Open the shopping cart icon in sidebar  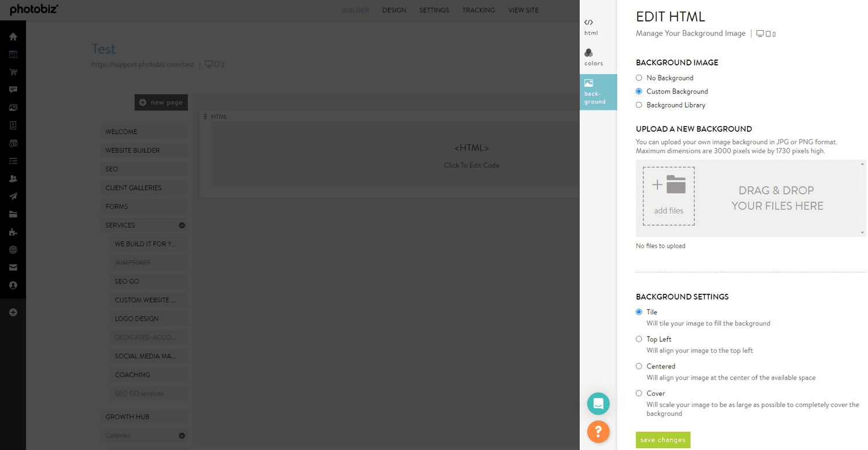pos(13,72)
